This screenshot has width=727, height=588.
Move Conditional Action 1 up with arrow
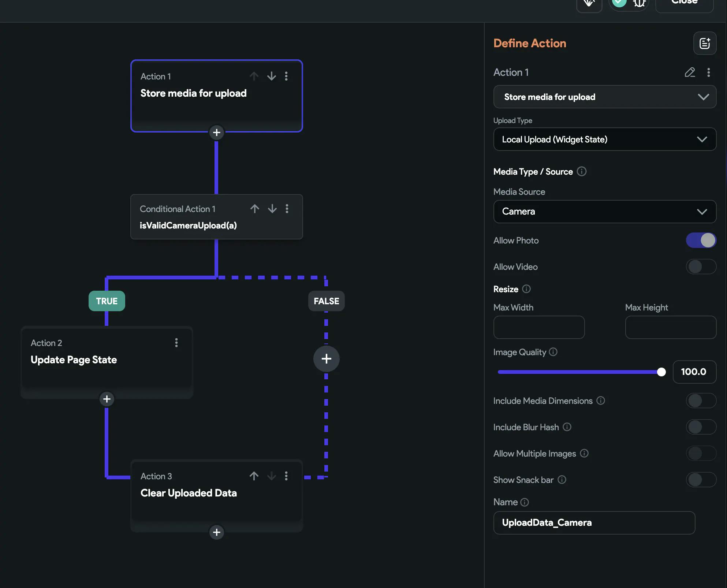tap(255, 209)
